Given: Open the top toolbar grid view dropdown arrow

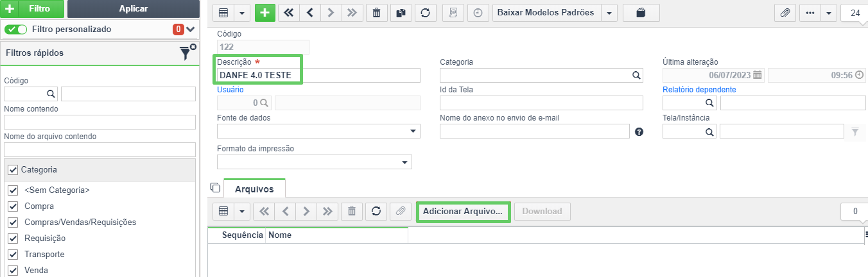Looking at the screenshot, I should coord(241,13).
